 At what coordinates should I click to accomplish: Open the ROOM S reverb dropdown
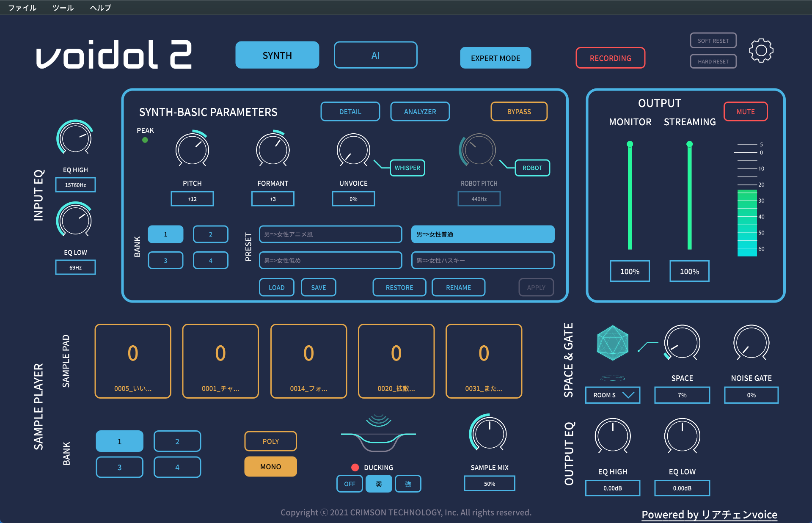point(612,395)
